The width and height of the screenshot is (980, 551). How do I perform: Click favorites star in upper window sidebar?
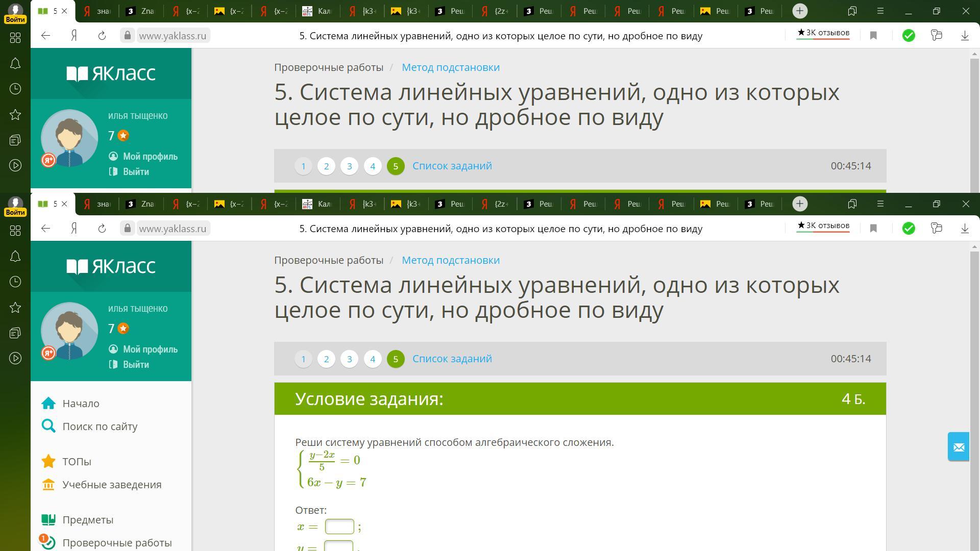click(15, 114)
